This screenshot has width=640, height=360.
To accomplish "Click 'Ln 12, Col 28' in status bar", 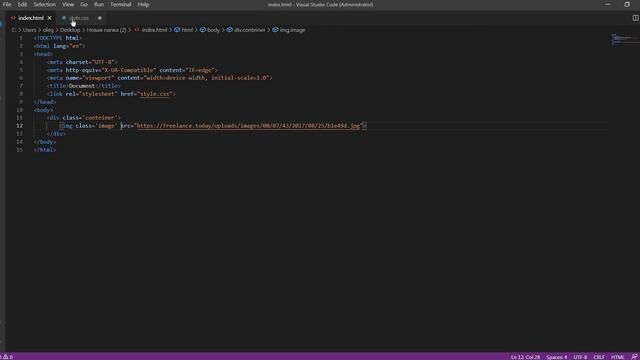I will (x=525, y=357).
